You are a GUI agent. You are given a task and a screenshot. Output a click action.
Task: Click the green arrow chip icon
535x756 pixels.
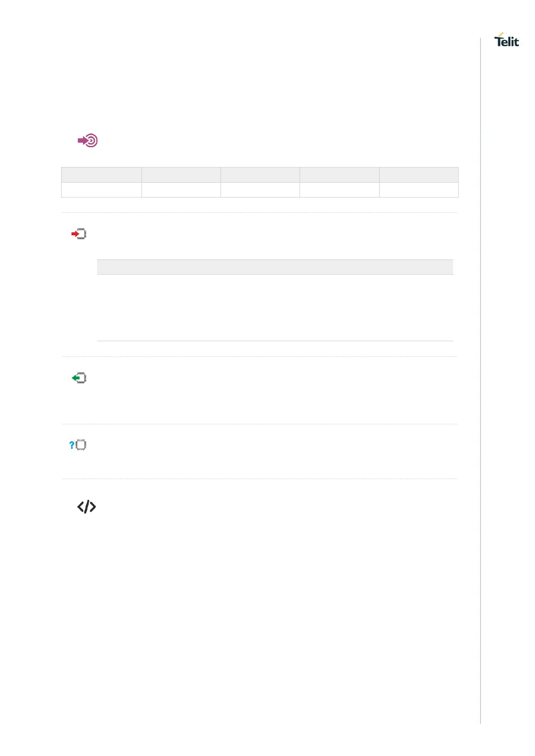click(79, 378)
